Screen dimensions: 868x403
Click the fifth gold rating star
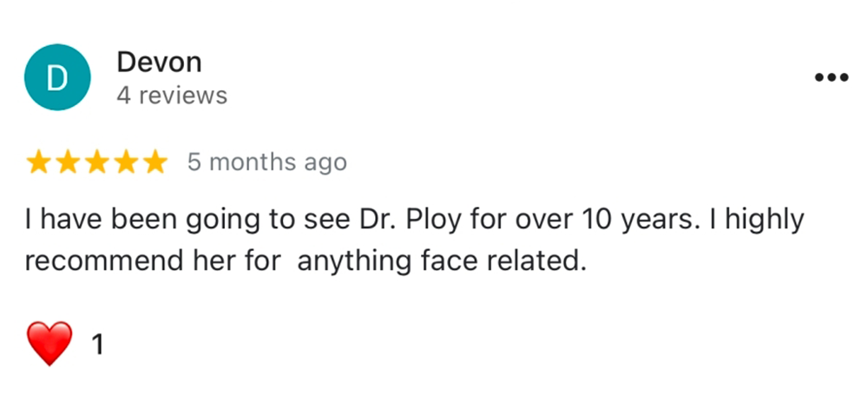click(x=155, y=162)
